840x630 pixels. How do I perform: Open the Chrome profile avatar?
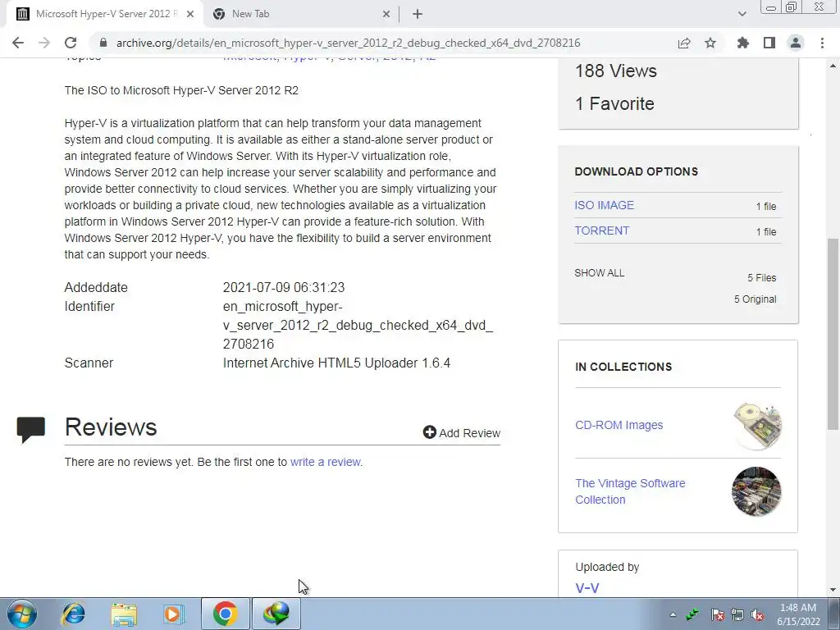tap(796, 43)
